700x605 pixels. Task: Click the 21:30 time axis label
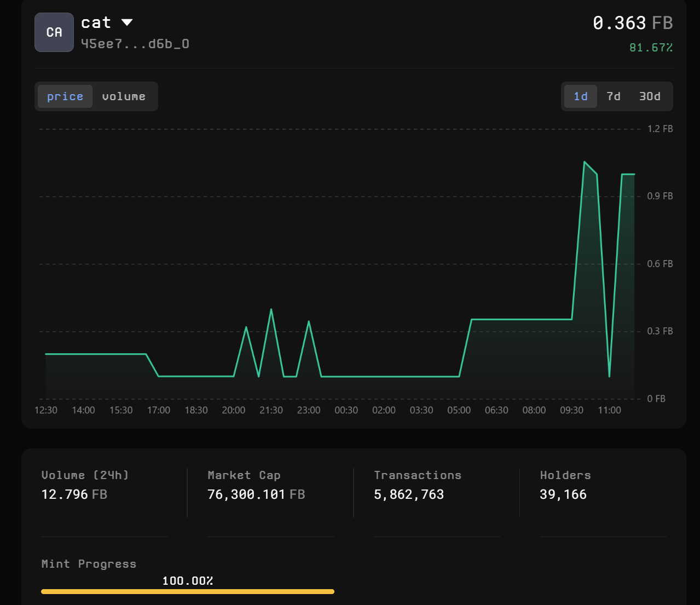point(271,410)
